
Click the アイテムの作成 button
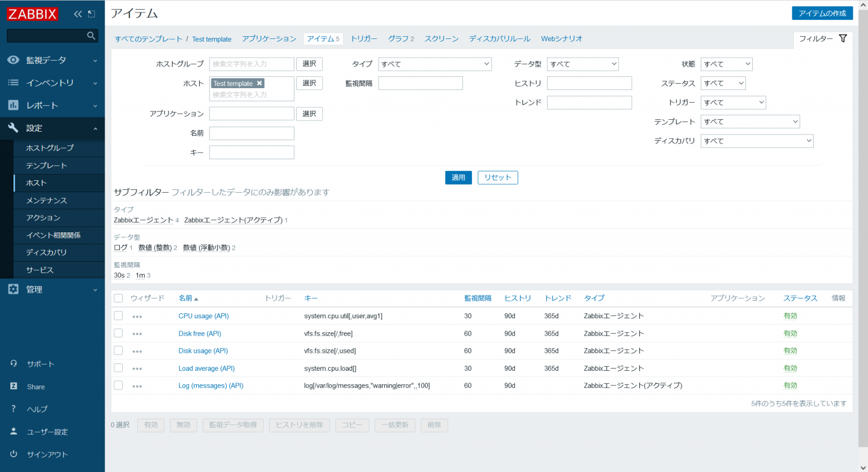[x=822, y=12]
